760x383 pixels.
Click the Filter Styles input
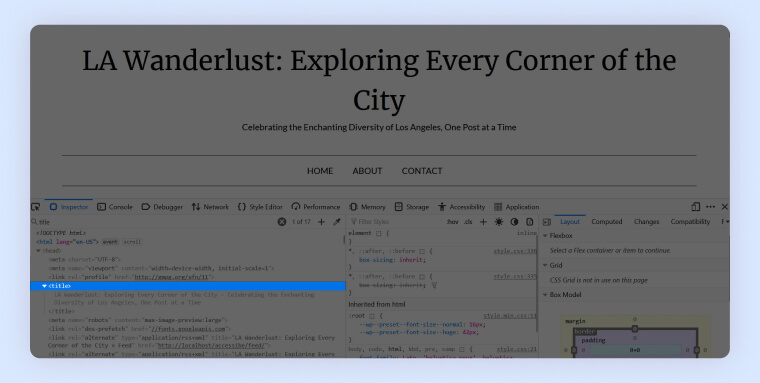pyautogui.click(x=396, y=222)
